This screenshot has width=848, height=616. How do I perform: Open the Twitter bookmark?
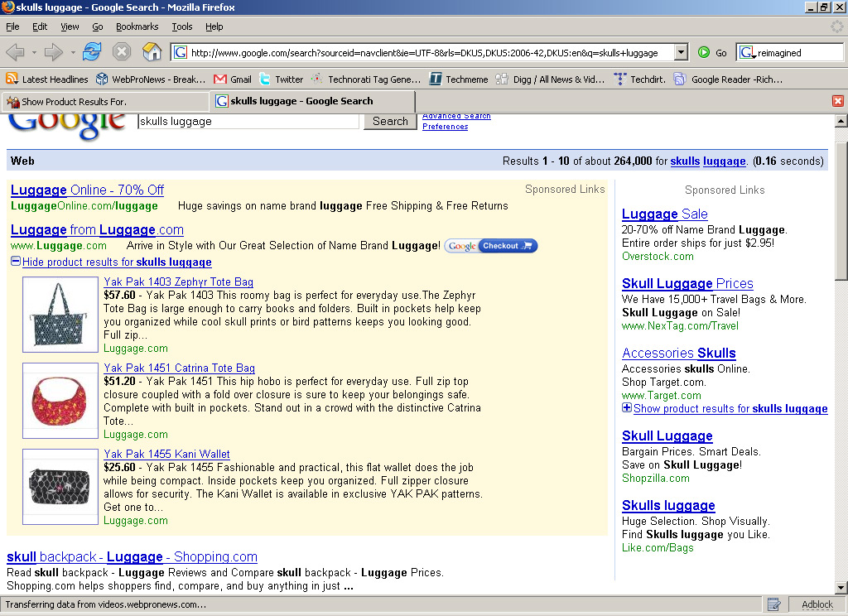[x=281, y=79]
